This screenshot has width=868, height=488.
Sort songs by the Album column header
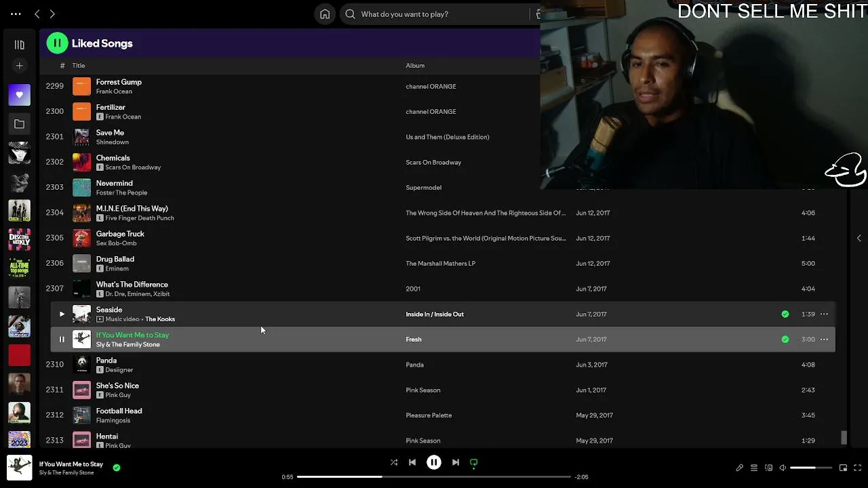point(415,66)
